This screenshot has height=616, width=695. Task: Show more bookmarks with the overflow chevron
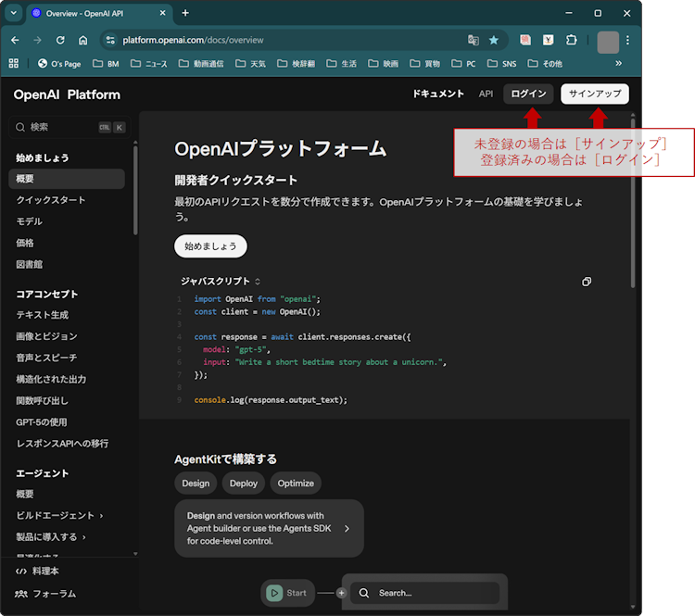(x=618, y=64)
